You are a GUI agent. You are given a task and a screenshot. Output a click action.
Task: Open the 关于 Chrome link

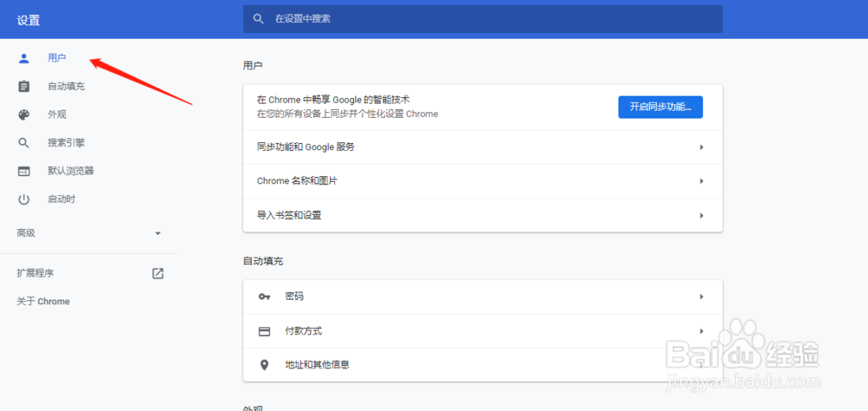(43, 302)
